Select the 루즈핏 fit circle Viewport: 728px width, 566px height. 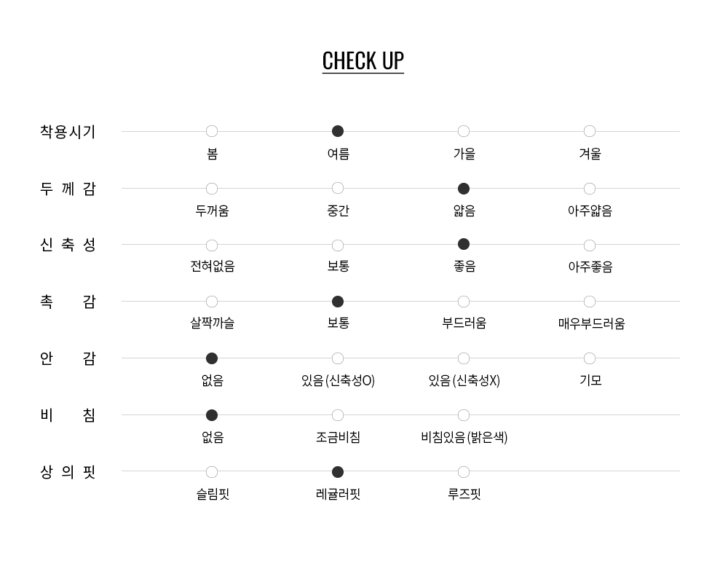(x=464, y=472)
